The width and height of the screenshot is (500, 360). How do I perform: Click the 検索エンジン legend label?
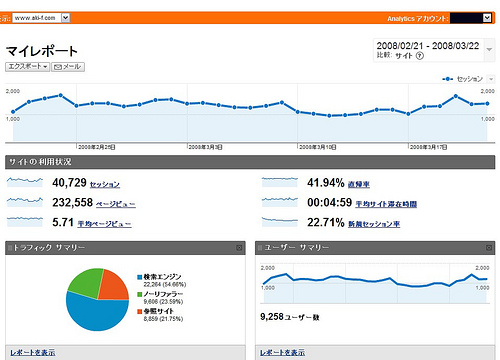pos(162,277)
